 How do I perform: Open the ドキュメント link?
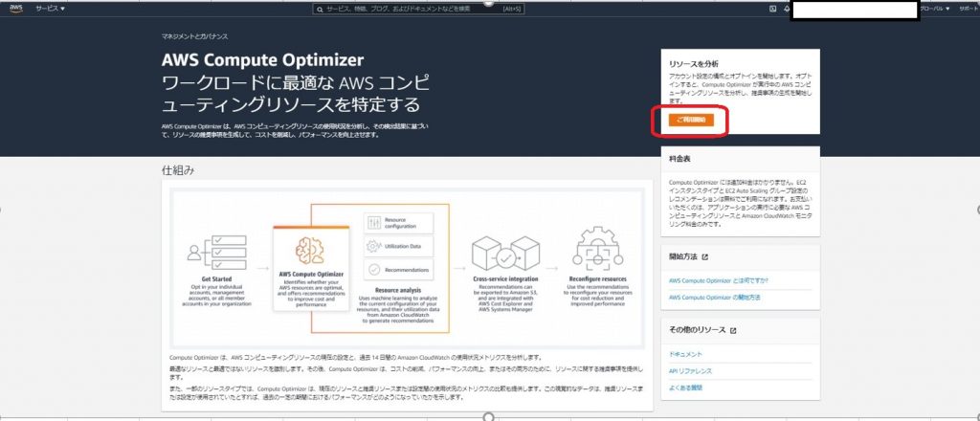685,354
